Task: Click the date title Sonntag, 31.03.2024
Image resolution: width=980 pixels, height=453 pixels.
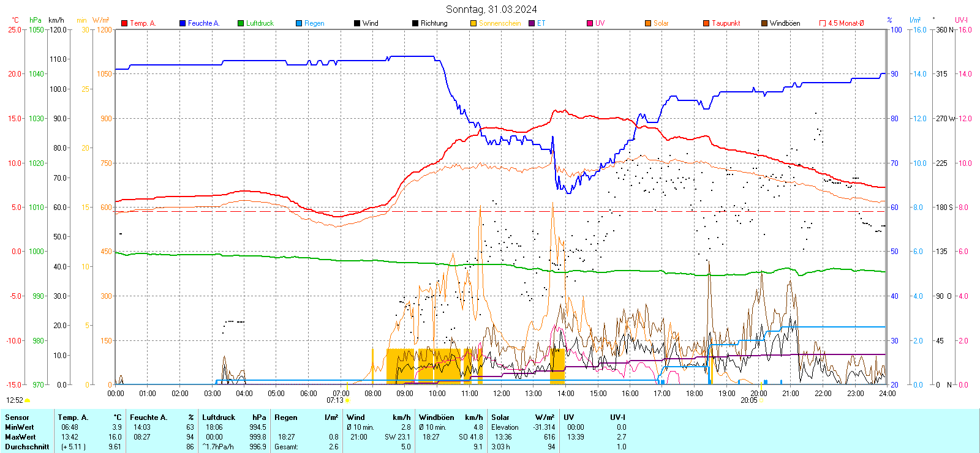Action: pyautogui.click(x=491, y=9)
